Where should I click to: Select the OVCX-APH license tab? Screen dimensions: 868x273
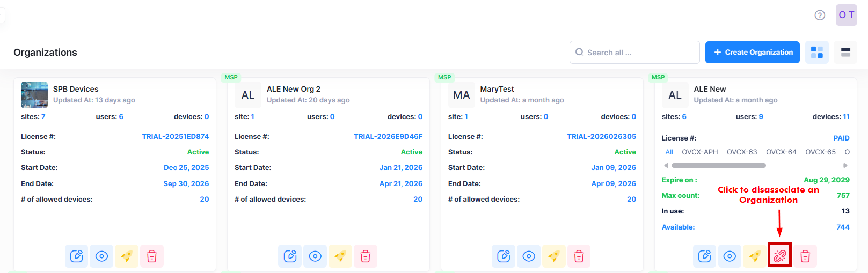[699, 152]
